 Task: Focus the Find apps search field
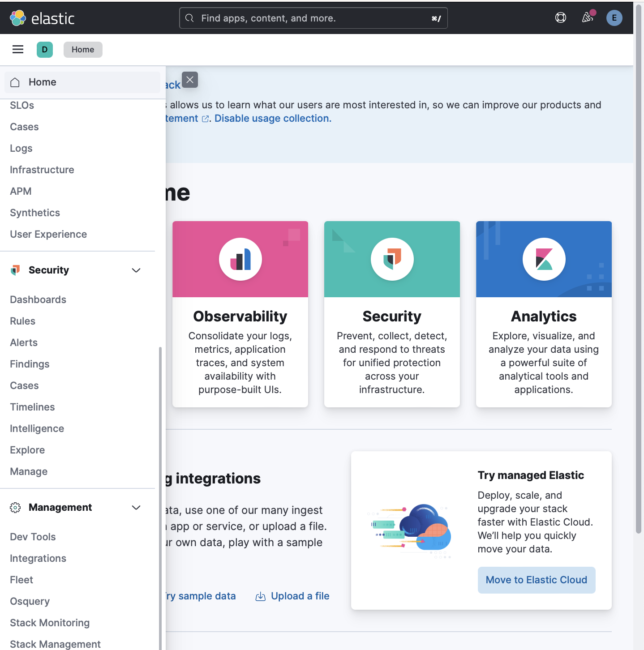click(x=313, y=18)
